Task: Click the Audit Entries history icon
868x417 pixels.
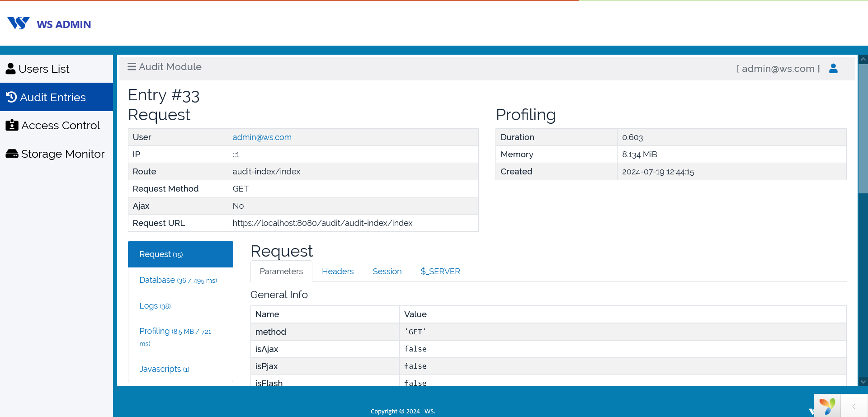Action: (11, 97)
